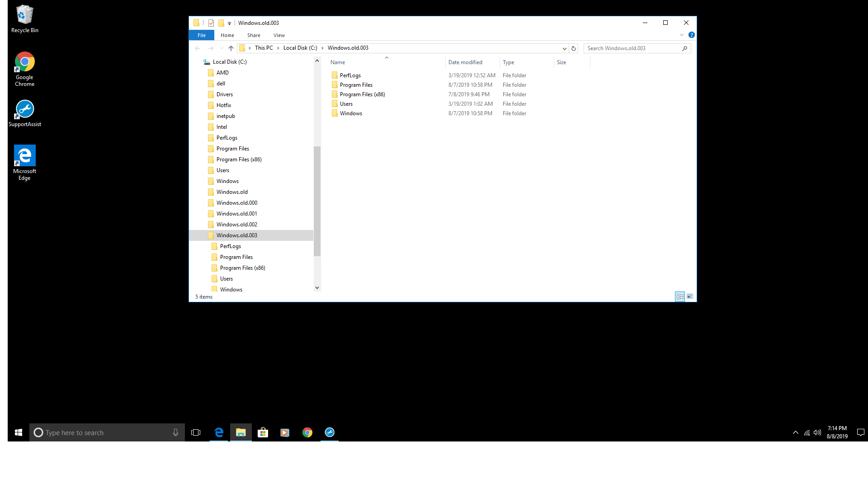The width and height of the screenshot is (868, 488).
Task: Sort by Date modified column header
Action: (465, 62)
